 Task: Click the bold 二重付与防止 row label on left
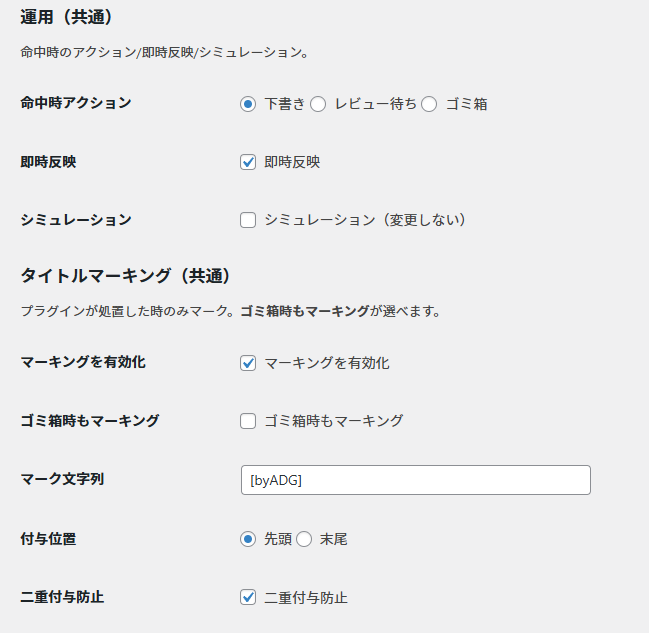point(62,597)
